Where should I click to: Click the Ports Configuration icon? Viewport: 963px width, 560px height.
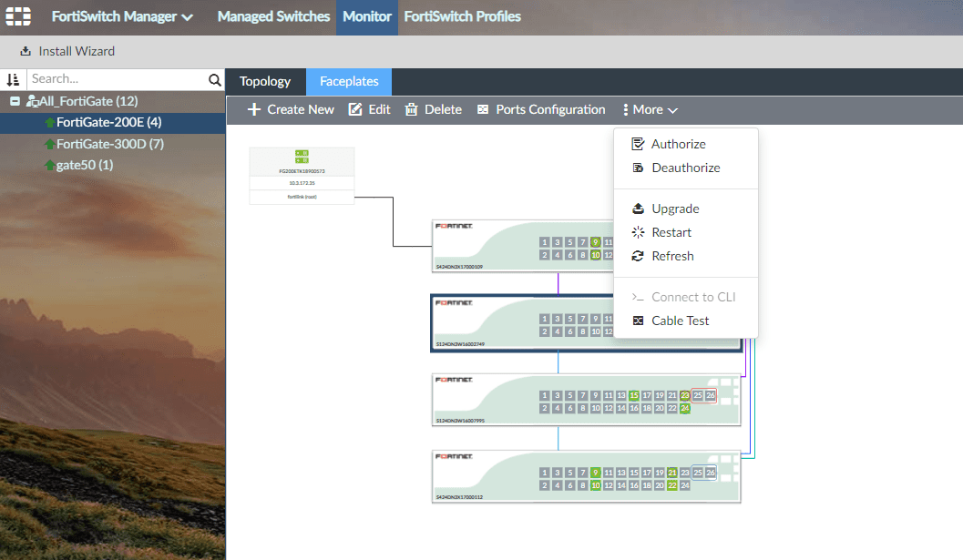483,109
